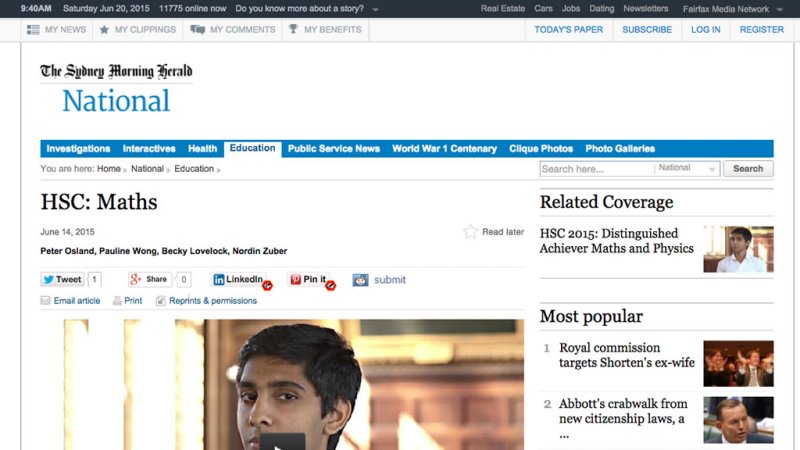800x450 pixels.
Task: Click the My Comments speech bubble icon
Action: pos(197,29)
